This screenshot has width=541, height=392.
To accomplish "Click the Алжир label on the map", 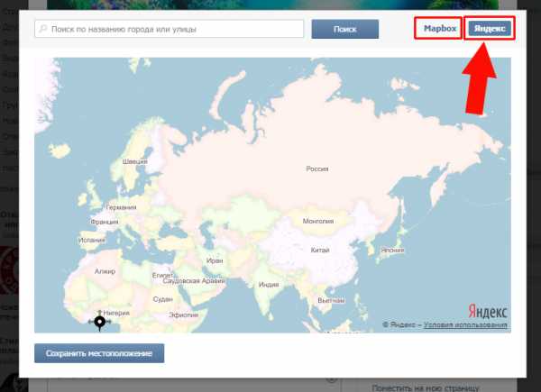I will [105, 271].
